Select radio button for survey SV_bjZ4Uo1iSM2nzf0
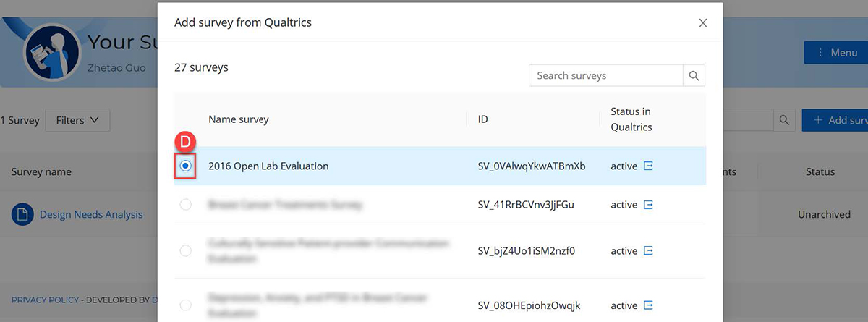The image size is (868, 322). click(186, 251)
